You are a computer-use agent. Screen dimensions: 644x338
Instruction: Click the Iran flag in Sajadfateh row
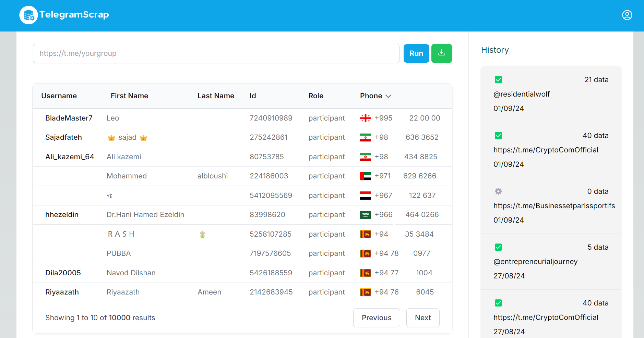tap(366, 138)
